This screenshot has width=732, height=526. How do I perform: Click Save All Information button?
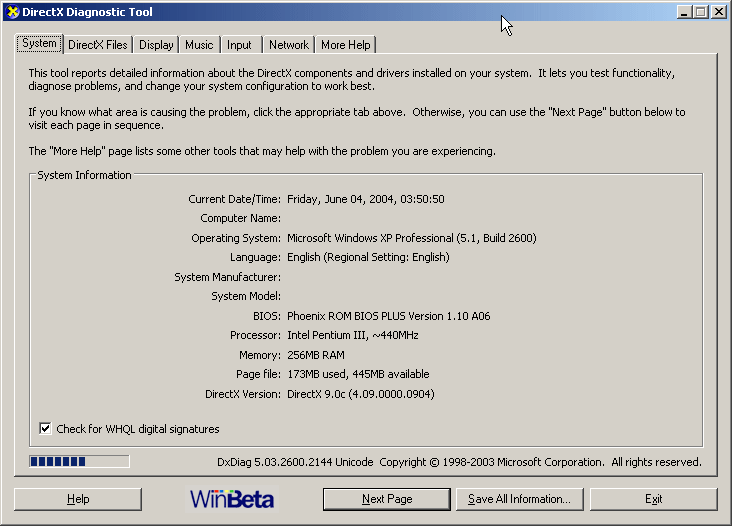pyautogui.click(x=520, y=499)
